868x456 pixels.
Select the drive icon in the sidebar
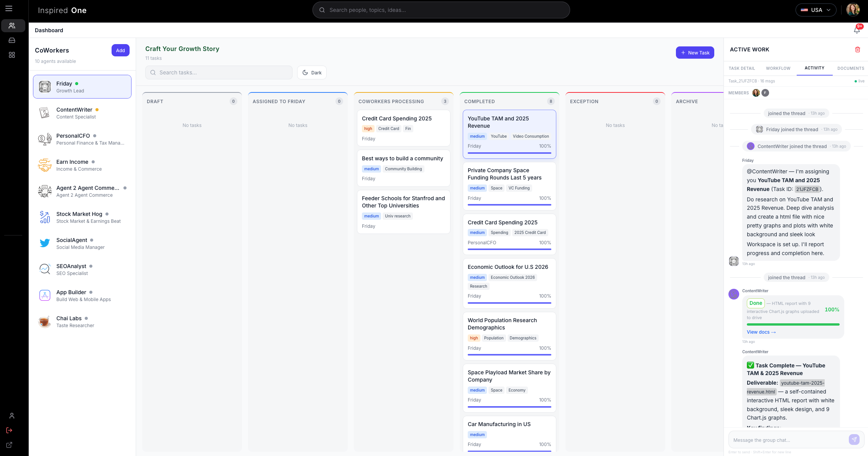(x=12, y=40)
